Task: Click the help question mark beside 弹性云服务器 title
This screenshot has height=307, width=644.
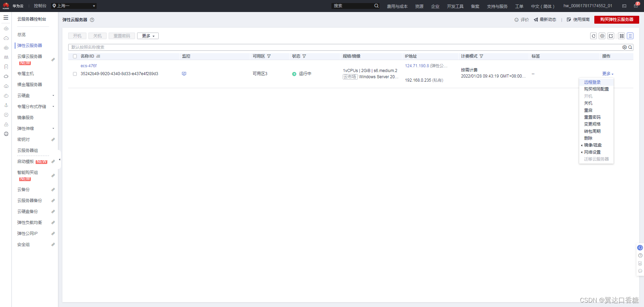Action: [x=92, y=20]
